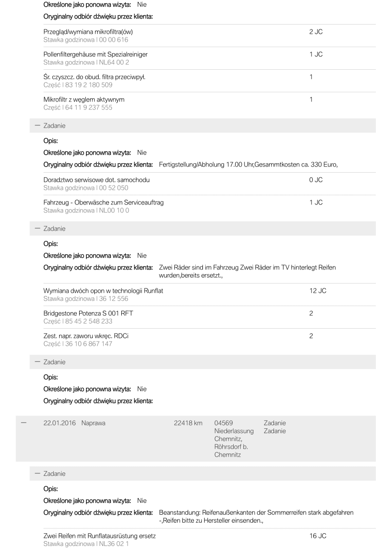Select Fahrzeug - Oberwäsche zum Serviceauftrag row
The height and width of the screenshot is (555, 392).
pyautogui.click(x=210, y=206)
